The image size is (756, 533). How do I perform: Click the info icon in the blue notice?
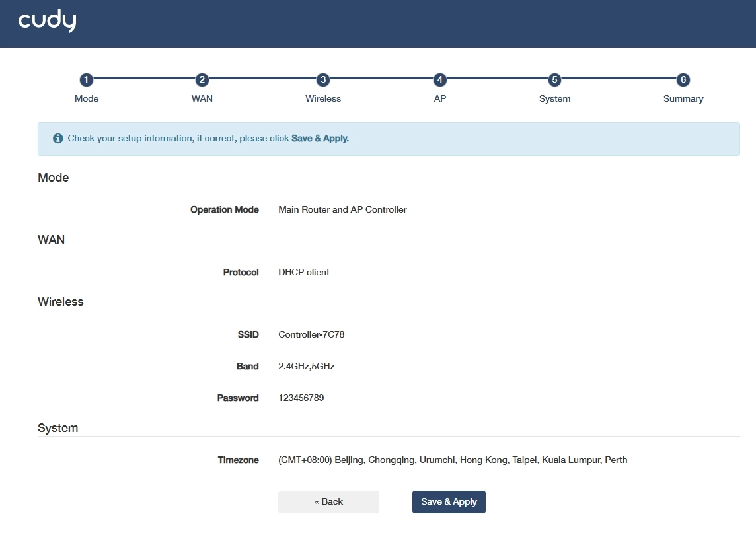58,138
